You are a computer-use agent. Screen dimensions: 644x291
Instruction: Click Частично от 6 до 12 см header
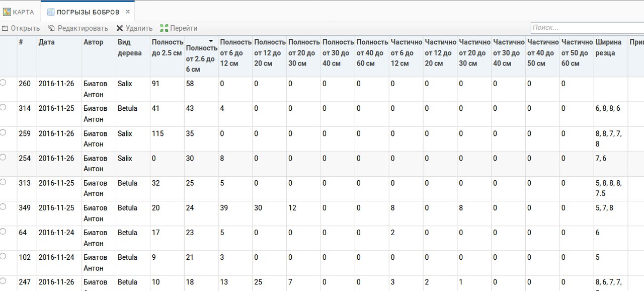click(407, 56)
